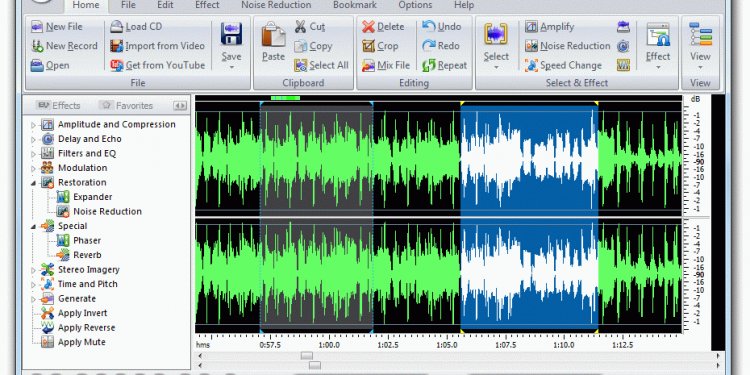
Task: Click the large Select waveform icon
Action: [x=496, y=35]
